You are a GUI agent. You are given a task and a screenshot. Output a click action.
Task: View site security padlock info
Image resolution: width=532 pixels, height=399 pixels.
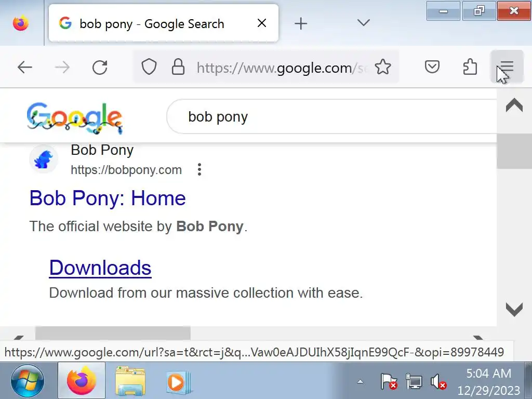[x=178, y=67]
